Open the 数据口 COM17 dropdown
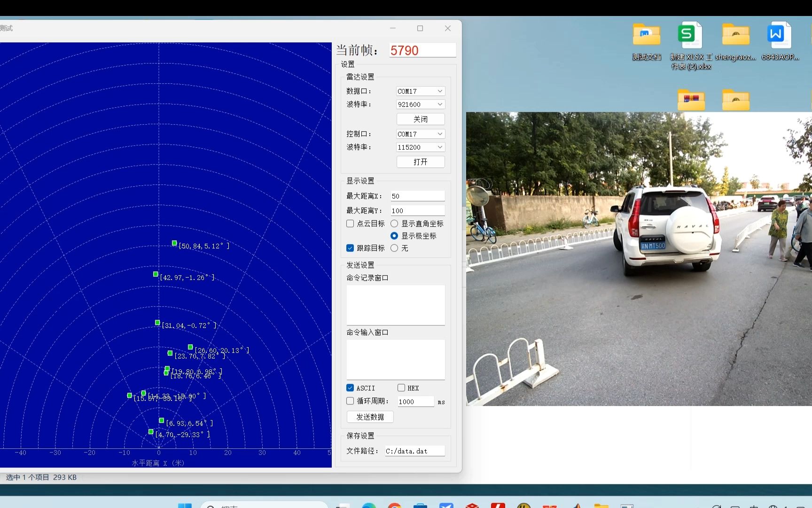The height and width of the screenshot is (508, 812). coord(420,91)
